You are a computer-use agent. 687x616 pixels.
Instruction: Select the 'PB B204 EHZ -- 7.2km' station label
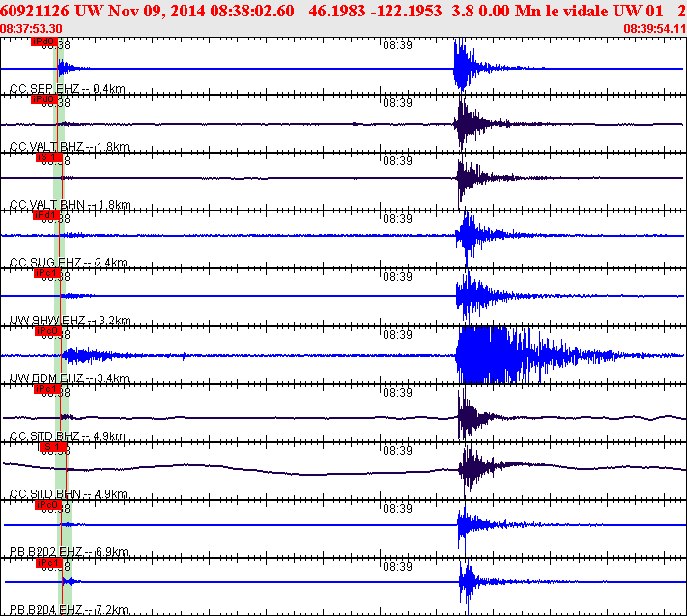(x=69, y=610)
